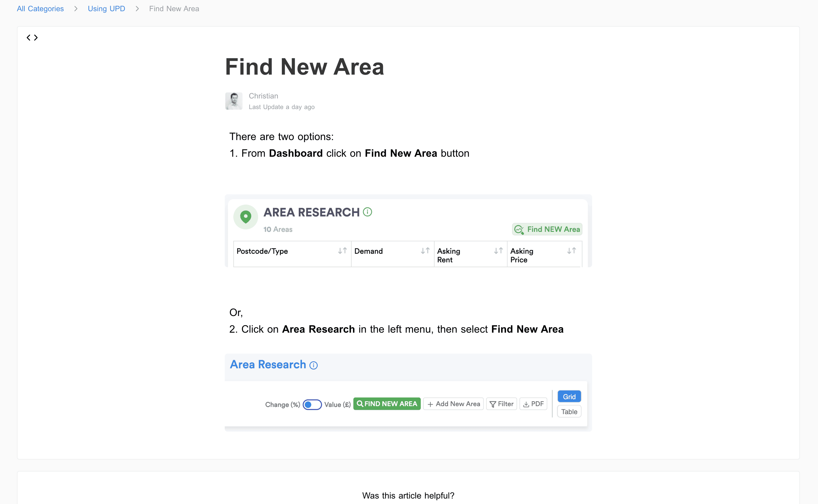This screenshot has width=818, height=504.
Task: Click info icon beside blue Area Research
Action: pos(313,365)
